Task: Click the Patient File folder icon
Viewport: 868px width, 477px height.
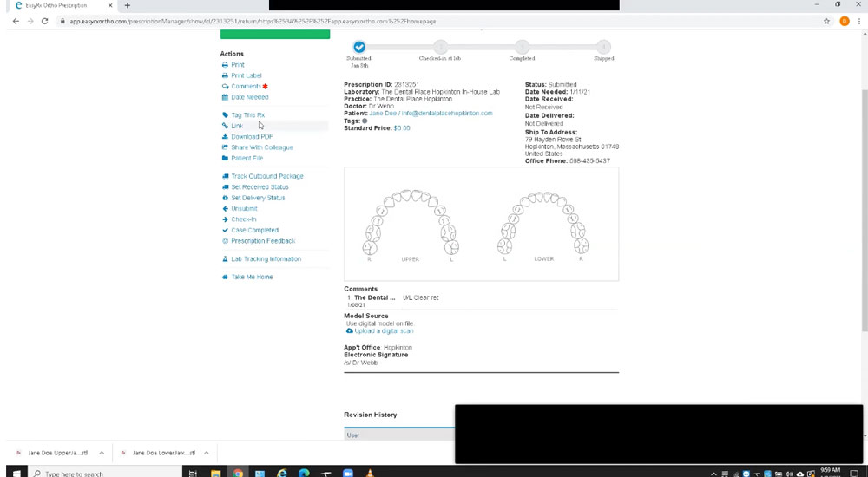Action: (x=226, y=159)
